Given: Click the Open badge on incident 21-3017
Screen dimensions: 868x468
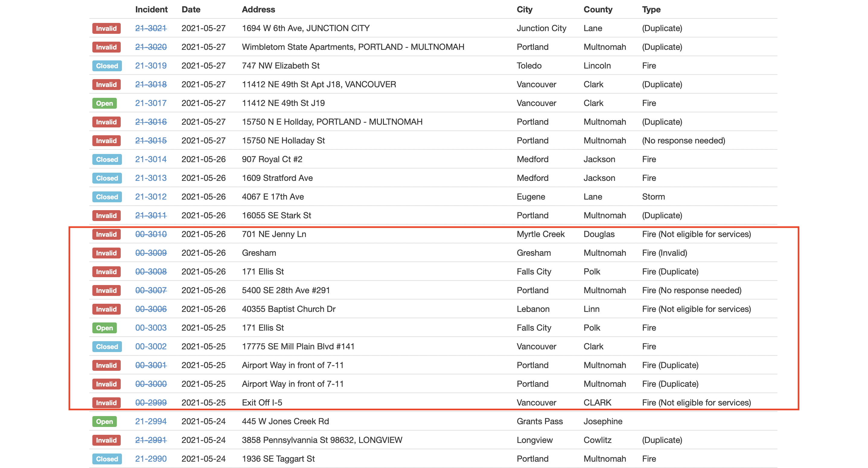Looking at the screenshot, I should [x=104, y=103].
